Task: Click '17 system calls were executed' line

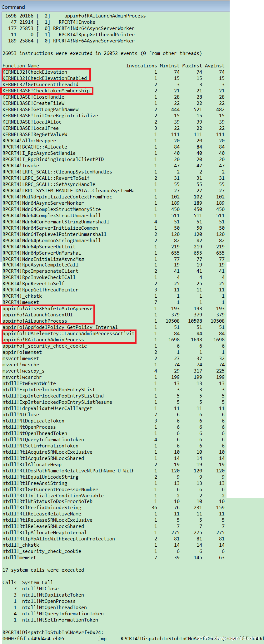Action: [x=43, y=570]
